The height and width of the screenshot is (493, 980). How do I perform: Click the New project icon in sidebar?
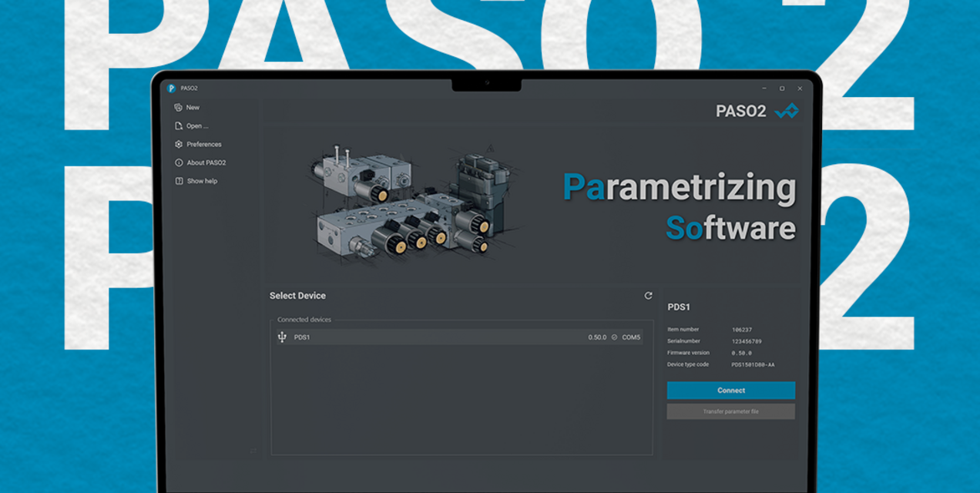tap(179, 108)
